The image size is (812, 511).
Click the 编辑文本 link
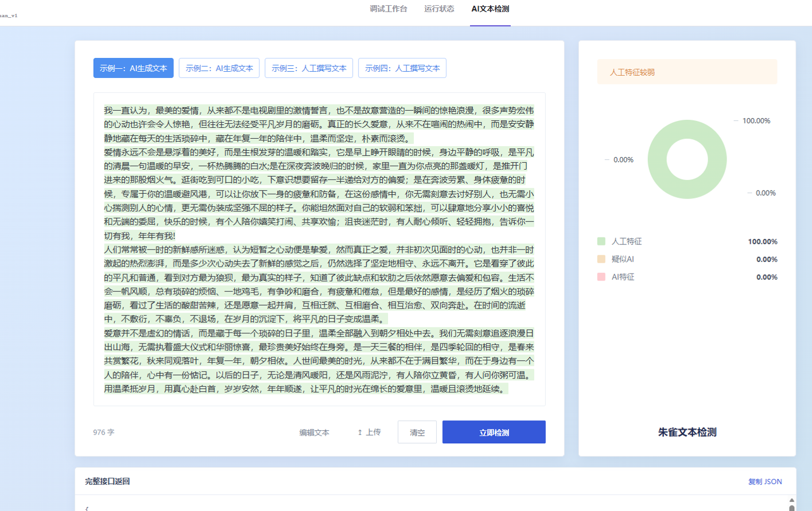pyautogui.click(x=314, y=432)
